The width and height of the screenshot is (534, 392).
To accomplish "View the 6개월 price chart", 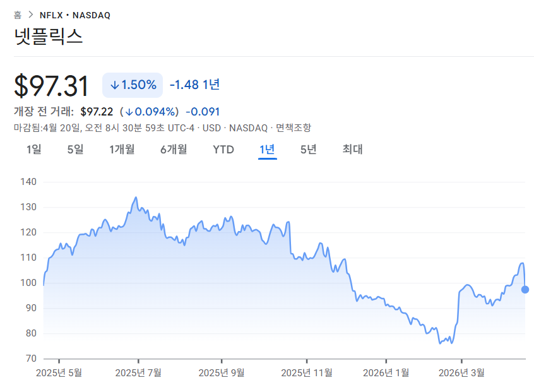I will click(x=174, y=150).
